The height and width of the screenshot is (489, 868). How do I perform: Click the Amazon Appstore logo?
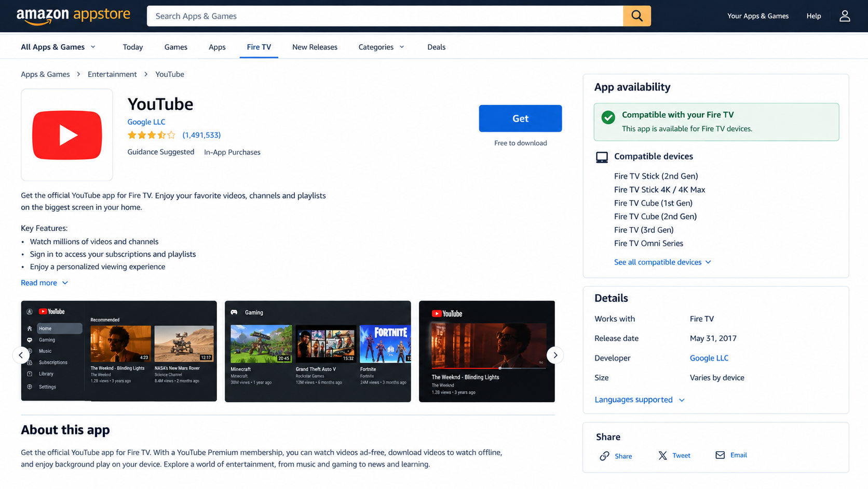click(73, 16)
